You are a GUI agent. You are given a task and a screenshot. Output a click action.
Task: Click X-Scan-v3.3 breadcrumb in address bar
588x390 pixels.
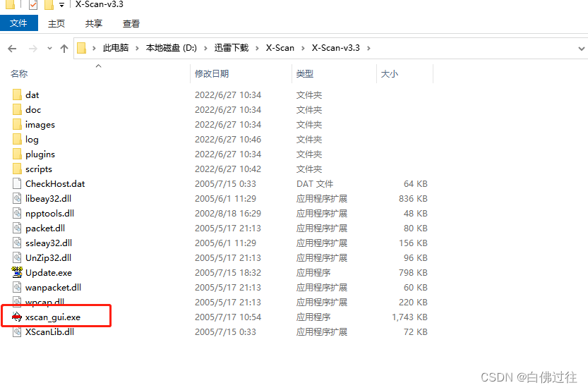[x=335, y=48]
